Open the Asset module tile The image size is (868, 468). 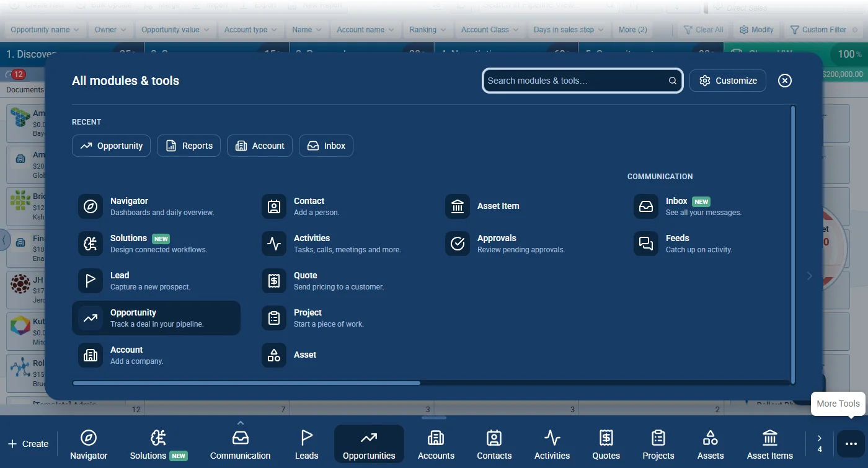(x=340, y=355)
